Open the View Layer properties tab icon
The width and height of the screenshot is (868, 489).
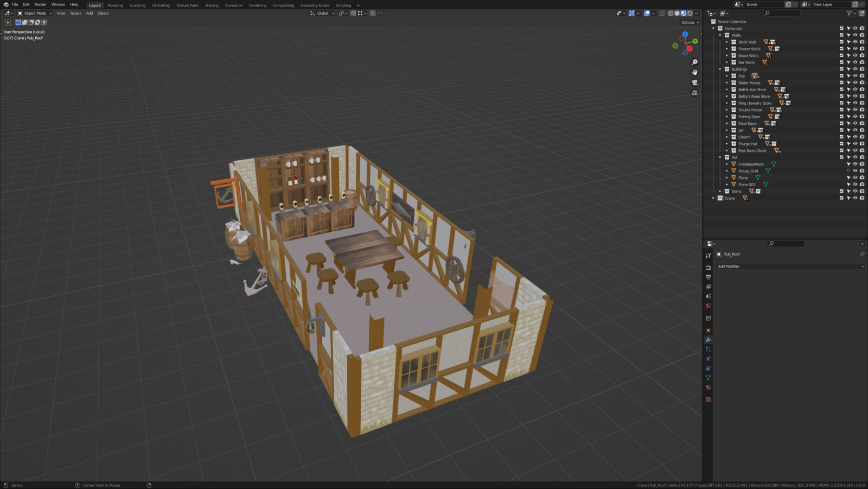pos(708,287)
